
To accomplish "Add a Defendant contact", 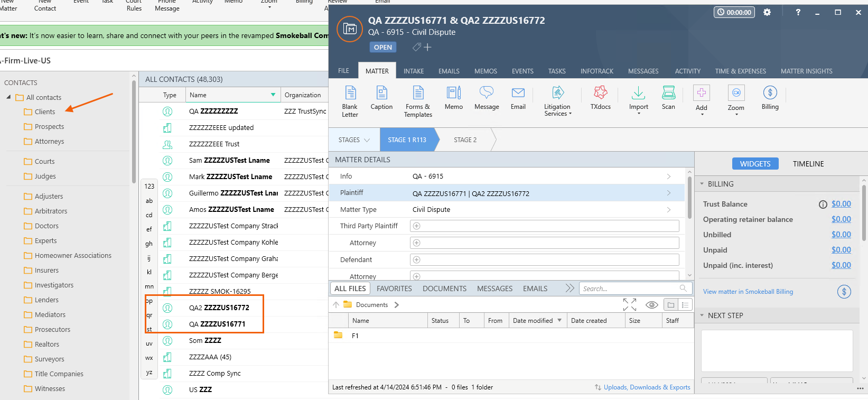I will [x=416, y=260].
